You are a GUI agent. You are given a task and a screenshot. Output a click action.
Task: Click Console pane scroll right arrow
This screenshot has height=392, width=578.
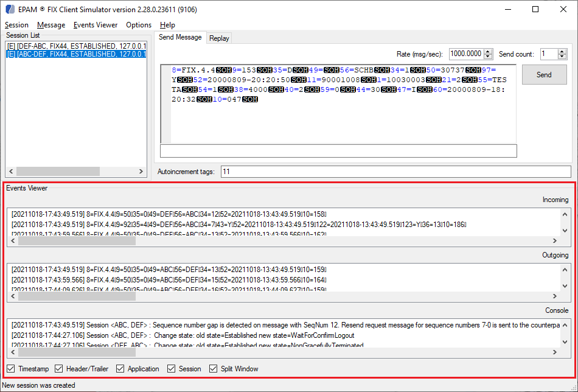coord(555,352)
